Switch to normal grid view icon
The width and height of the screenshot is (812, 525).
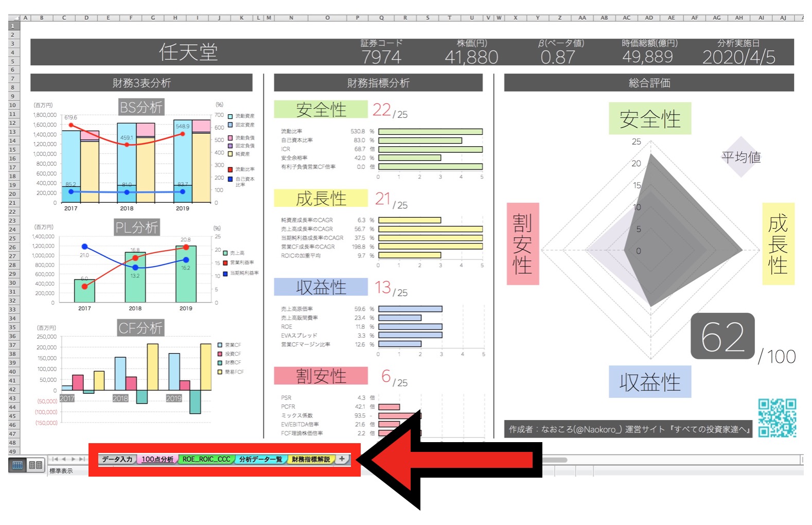pyautogui.click(x=17, y=465)
